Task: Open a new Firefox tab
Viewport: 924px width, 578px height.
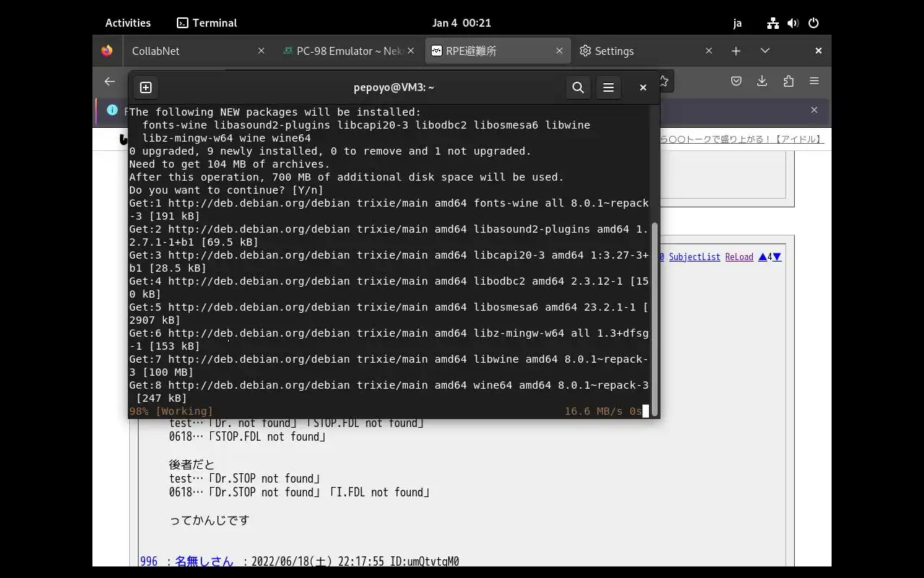Action: click(x=736, y=51)
